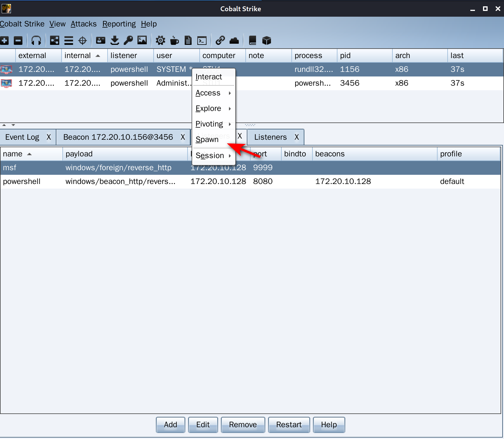The image size is (504, 439).
Task: Click the cloud Manage Web Server icon
Action: click(x=234, y=41)
